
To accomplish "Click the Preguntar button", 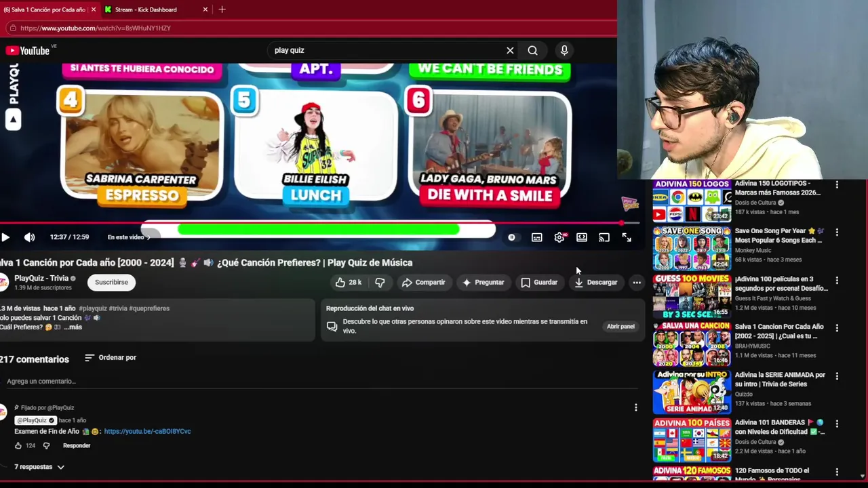I will (x=483, y=283).
